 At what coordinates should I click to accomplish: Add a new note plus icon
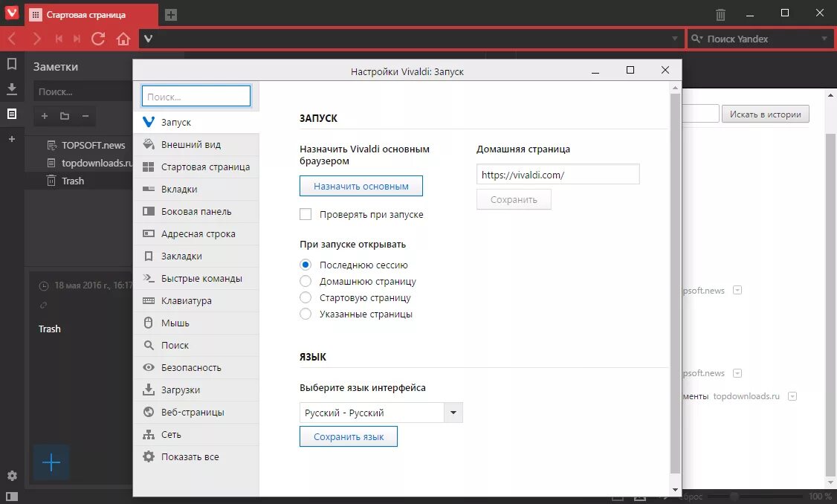pos(45,116)
